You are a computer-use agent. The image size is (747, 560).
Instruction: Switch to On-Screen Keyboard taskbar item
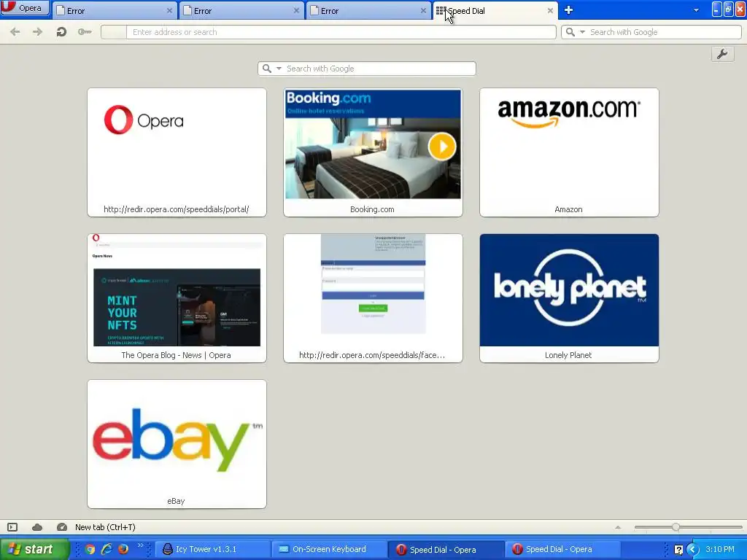pos(329,549)
